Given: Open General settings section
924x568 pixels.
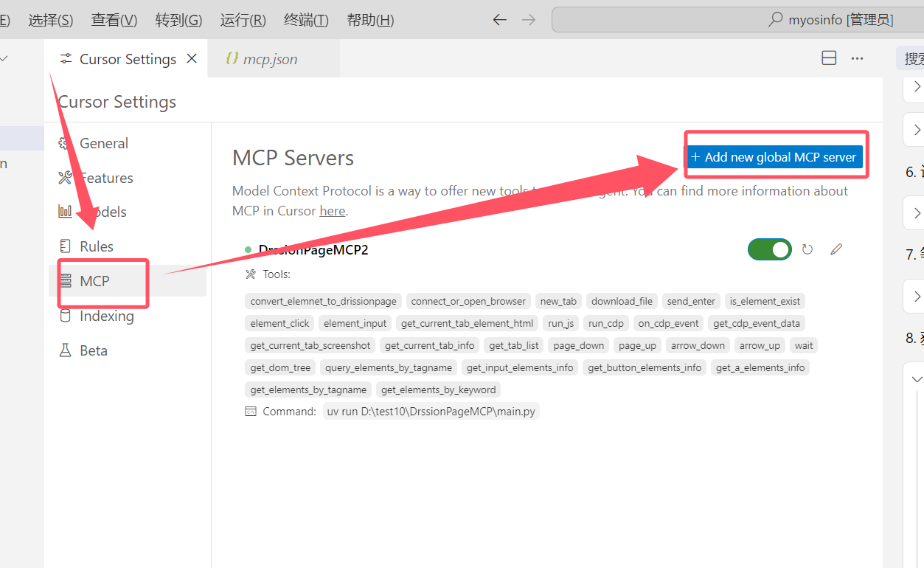Looking at the screenshot, I should point(128,143).
